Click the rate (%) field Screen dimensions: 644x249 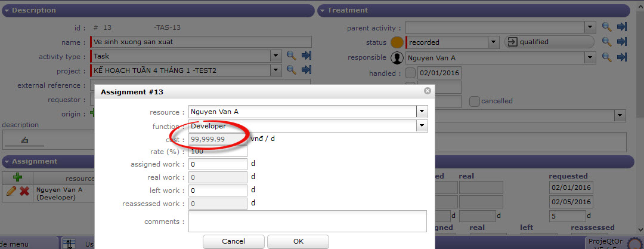(218, 151)
